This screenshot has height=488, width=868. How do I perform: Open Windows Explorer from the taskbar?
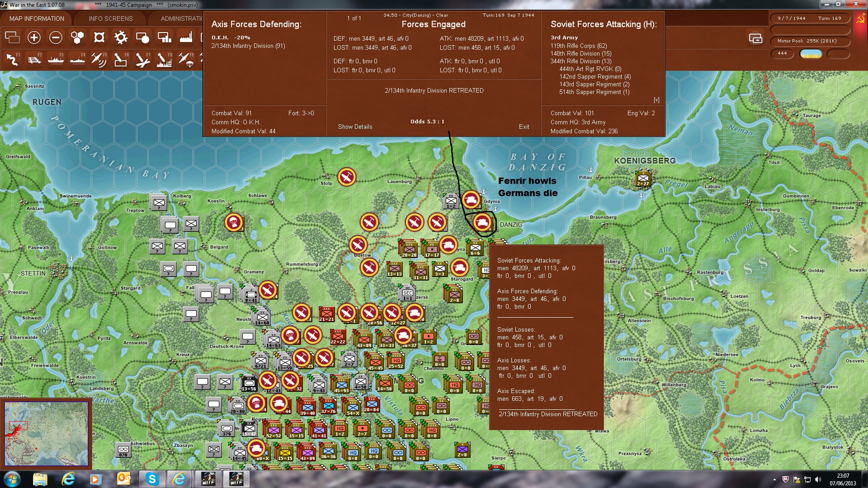point(40,479)
